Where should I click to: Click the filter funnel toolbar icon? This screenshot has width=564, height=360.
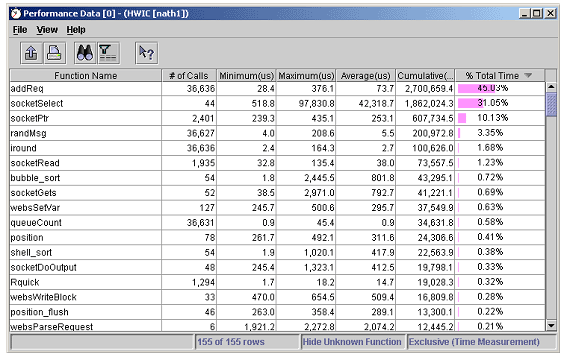click(x=108, y=53)
